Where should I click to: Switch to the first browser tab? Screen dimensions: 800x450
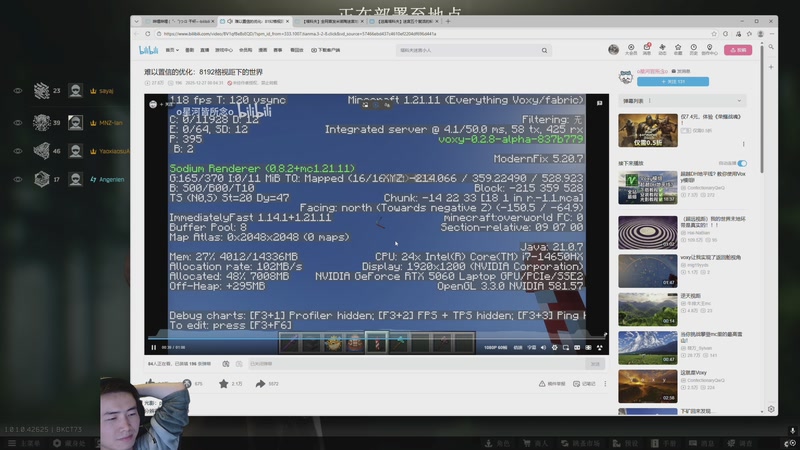[x=180, y=21]
